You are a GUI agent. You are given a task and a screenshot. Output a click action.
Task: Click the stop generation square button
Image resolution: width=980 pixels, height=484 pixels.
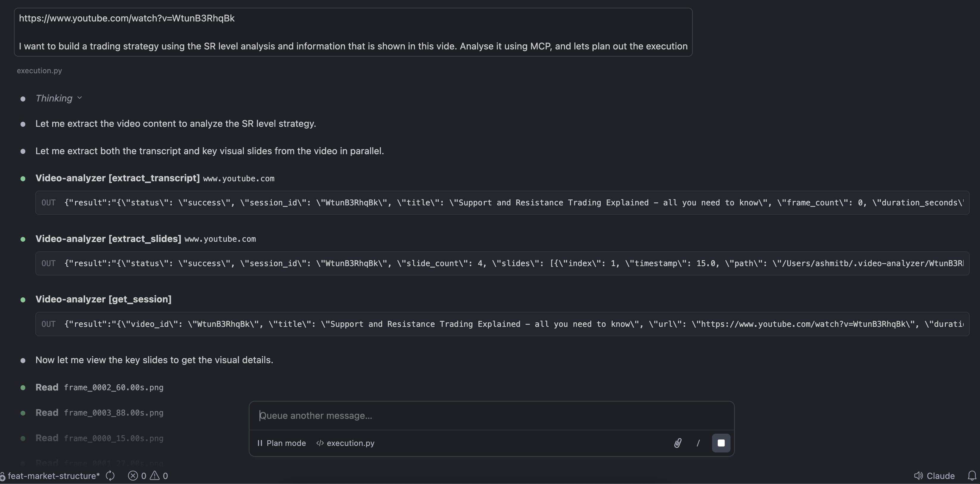coord(720,443)
